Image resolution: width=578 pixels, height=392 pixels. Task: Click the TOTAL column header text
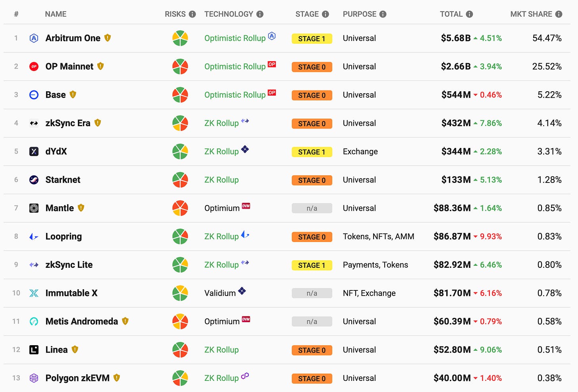(451, 14)
